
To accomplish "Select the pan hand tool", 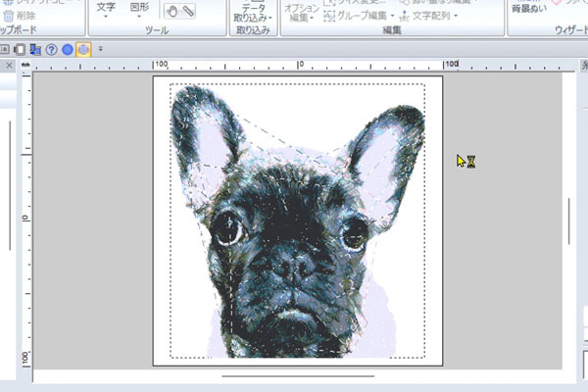I will [x=172, y=12].
